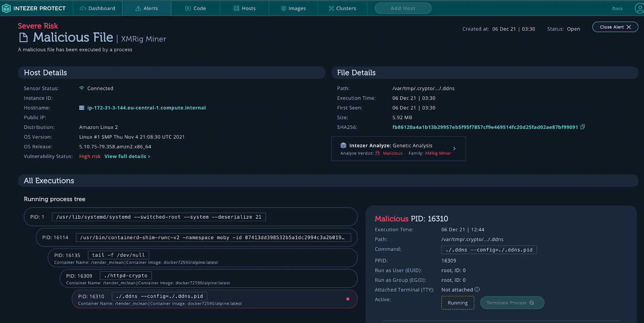Switch to the Alerts tab
Image resolution: width=644 pixels, height=323 pixels.
tap(147, 8)
